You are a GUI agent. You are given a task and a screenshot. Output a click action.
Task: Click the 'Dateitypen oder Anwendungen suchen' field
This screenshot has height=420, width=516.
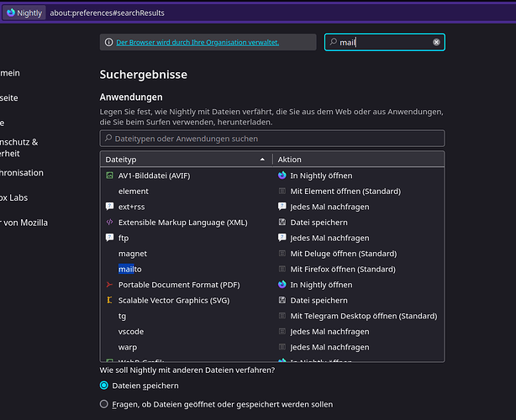(x=272, y=139)
